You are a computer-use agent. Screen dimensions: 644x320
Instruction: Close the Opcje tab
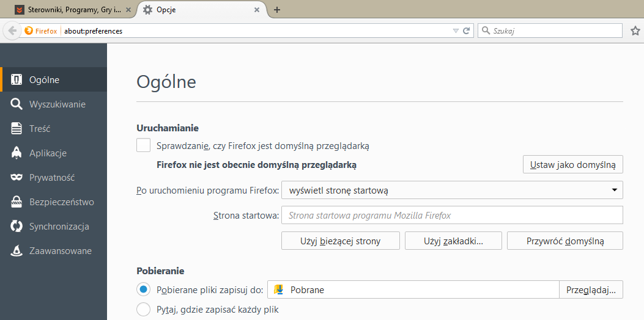(257, 10)
